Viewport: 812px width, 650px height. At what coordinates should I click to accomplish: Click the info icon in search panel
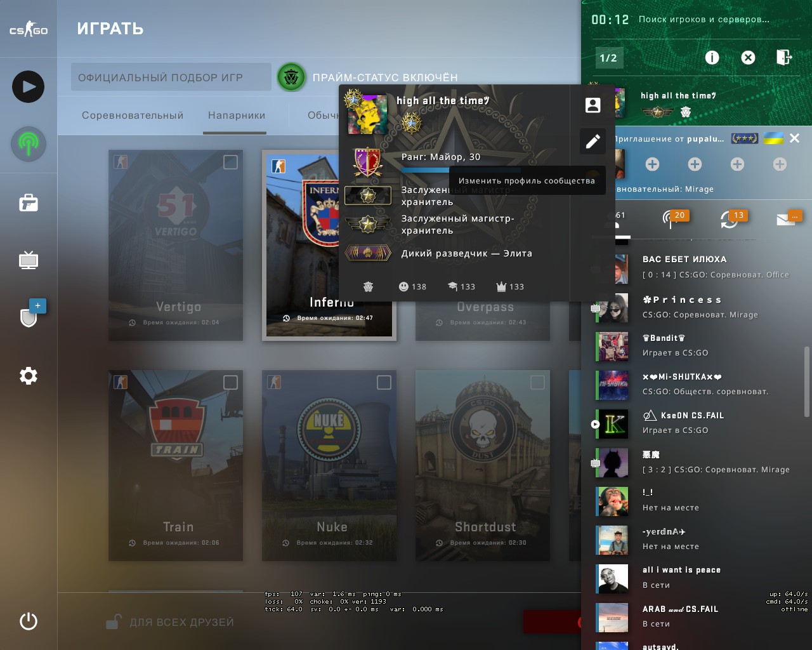[712, 58]
